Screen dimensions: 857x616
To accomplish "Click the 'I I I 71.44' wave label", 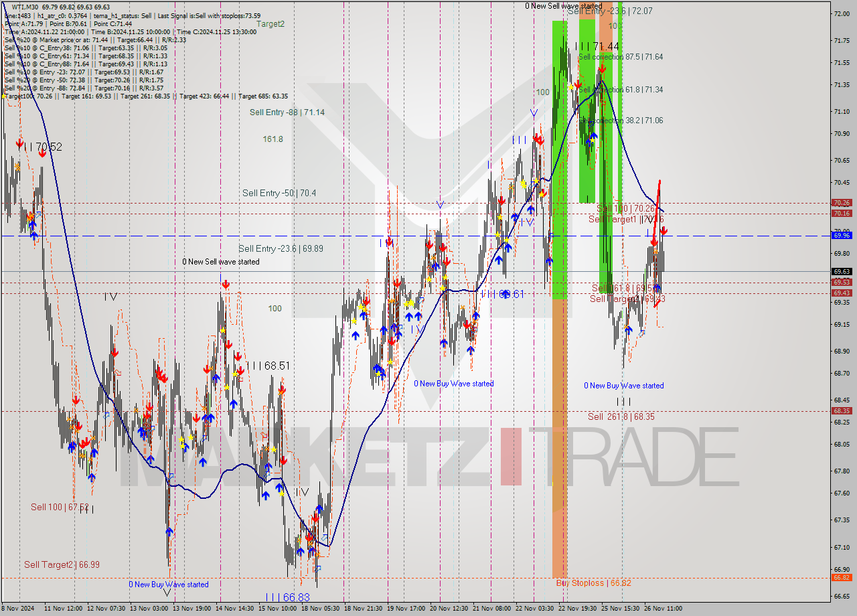I will tap(597, 46).
